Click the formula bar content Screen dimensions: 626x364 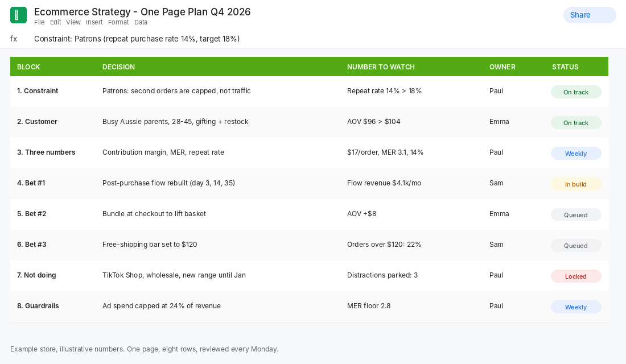point(137,39)
